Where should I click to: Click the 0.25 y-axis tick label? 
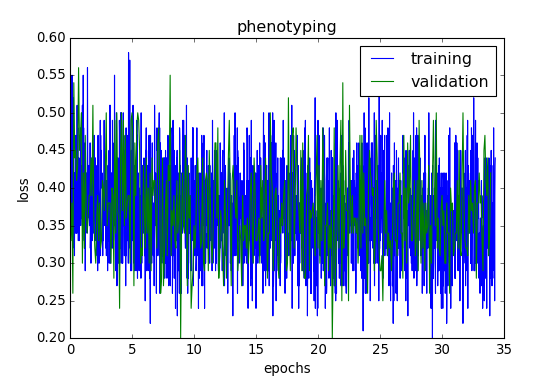coord(51,301)
